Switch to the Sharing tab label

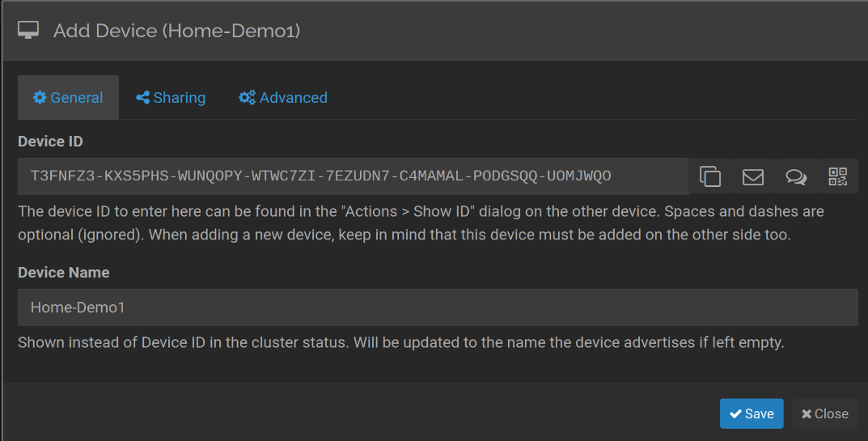coord(179,98)
